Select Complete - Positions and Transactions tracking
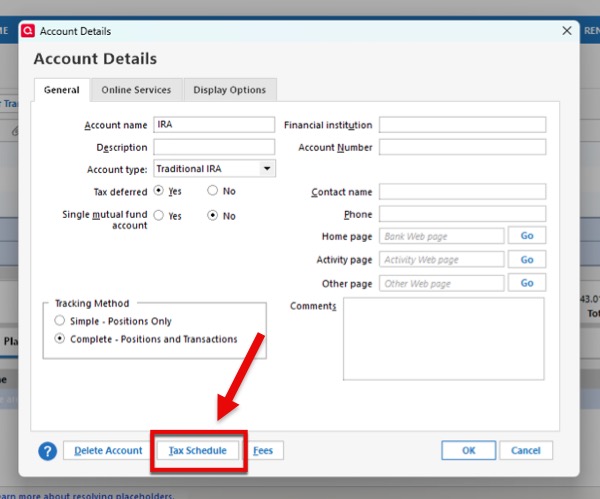The height and width of the screenshot is (499, 600). tap(60, 339)
